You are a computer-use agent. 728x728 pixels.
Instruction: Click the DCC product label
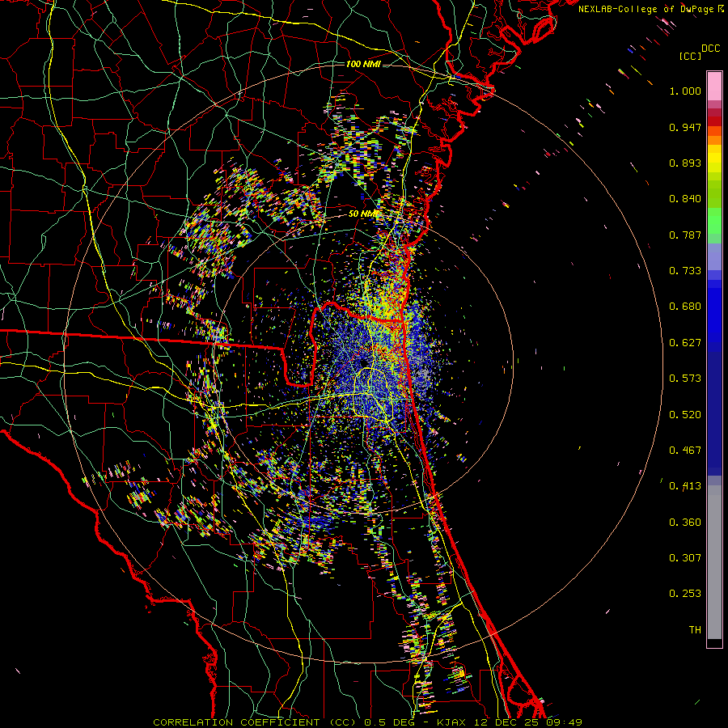click(x=711, y=49)
